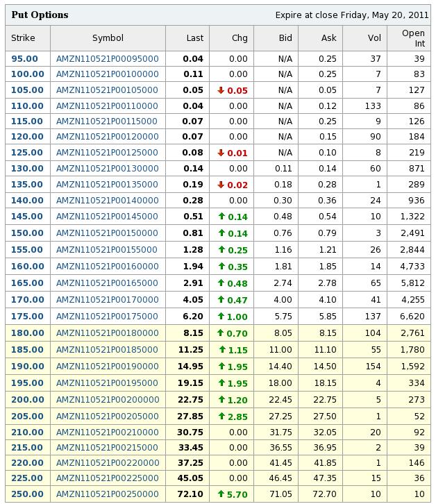Open strike price 170.00 link
This screenshot has height=504, width=436.
tap(27, 300)
